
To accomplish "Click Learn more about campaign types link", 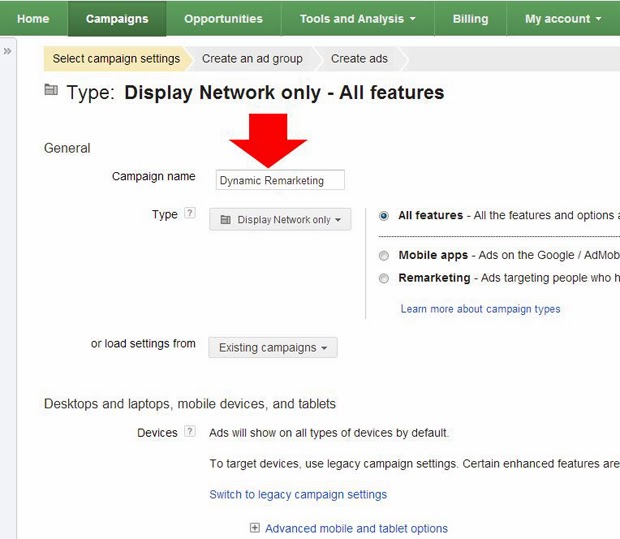I will (x=480, y=309).
